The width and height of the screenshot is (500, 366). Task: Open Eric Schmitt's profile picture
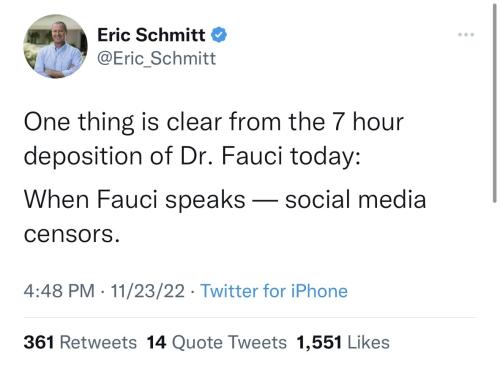click(55, 47)
